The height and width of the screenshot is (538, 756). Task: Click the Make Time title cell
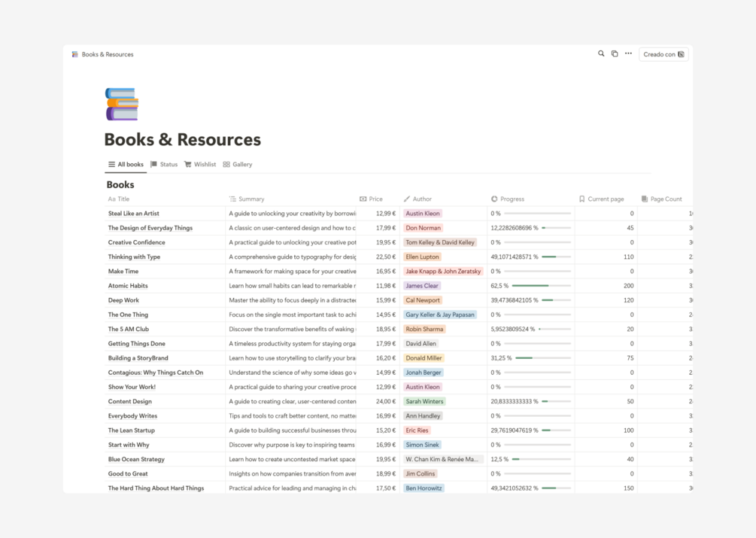tap(123, 272)
